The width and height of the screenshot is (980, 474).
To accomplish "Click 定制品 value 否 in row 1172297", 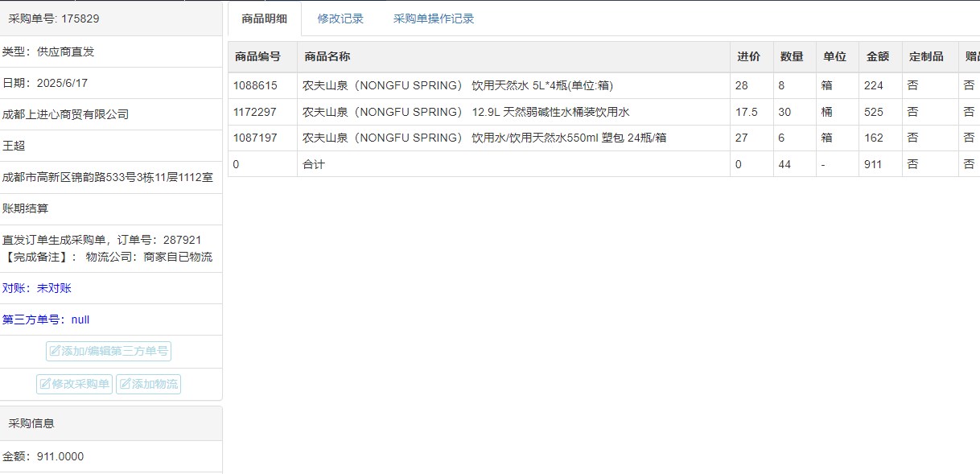I will pos(930,112).
